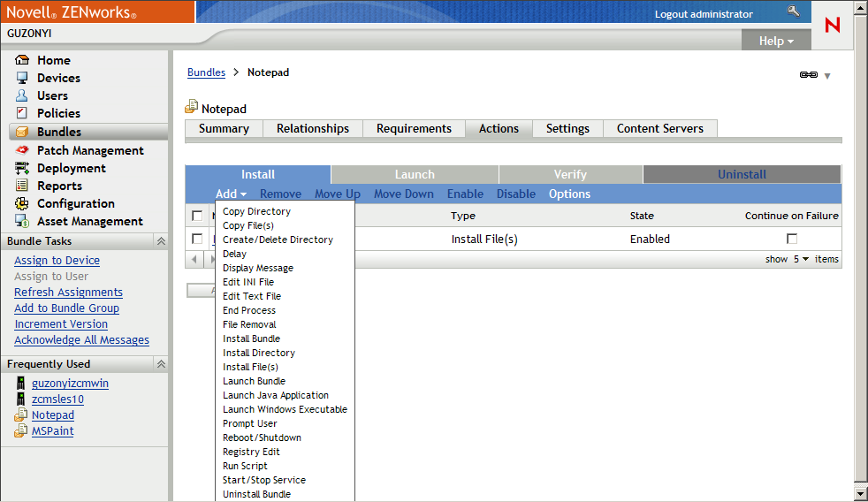This screenshot has width=868, height=502.
Task: Click the chain link icon at top right
Action: (809, 75)
